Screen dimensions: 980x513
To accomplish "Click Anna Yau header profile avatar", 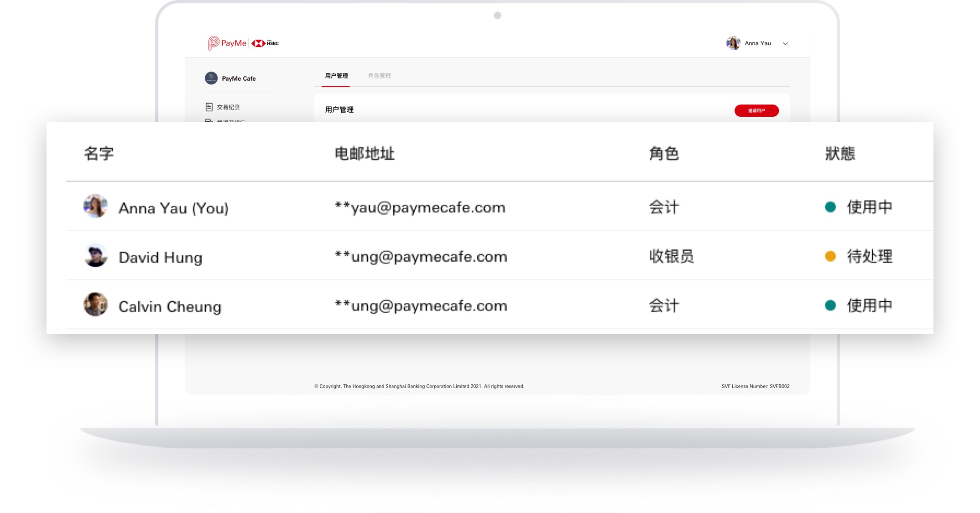I will 733,43.
